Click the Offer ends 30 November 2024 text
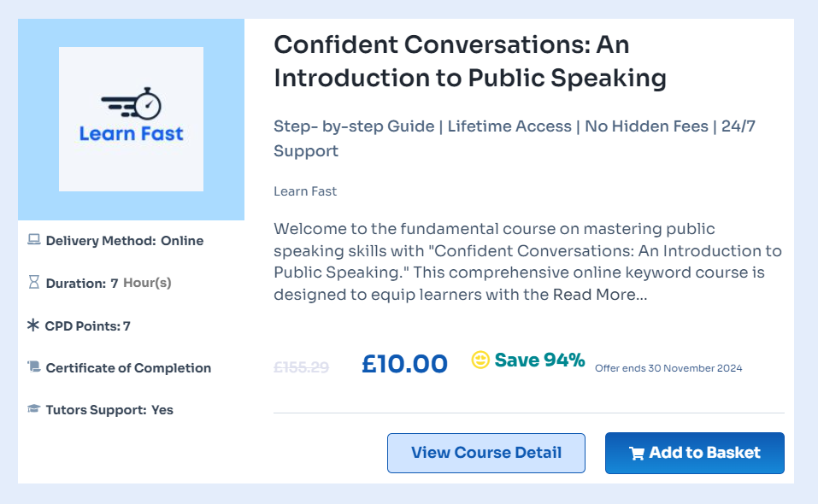The image size is (818, 504). click(668, 368)
